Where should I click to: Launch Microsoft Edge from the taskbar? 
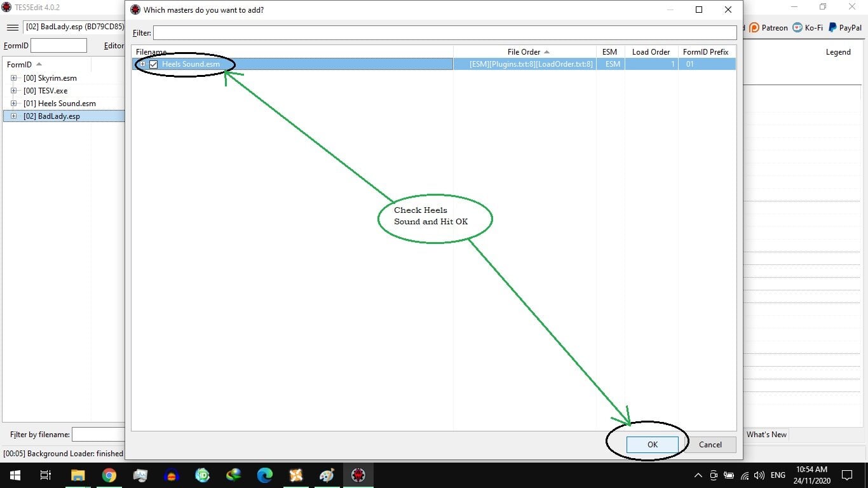click(265, 475)
